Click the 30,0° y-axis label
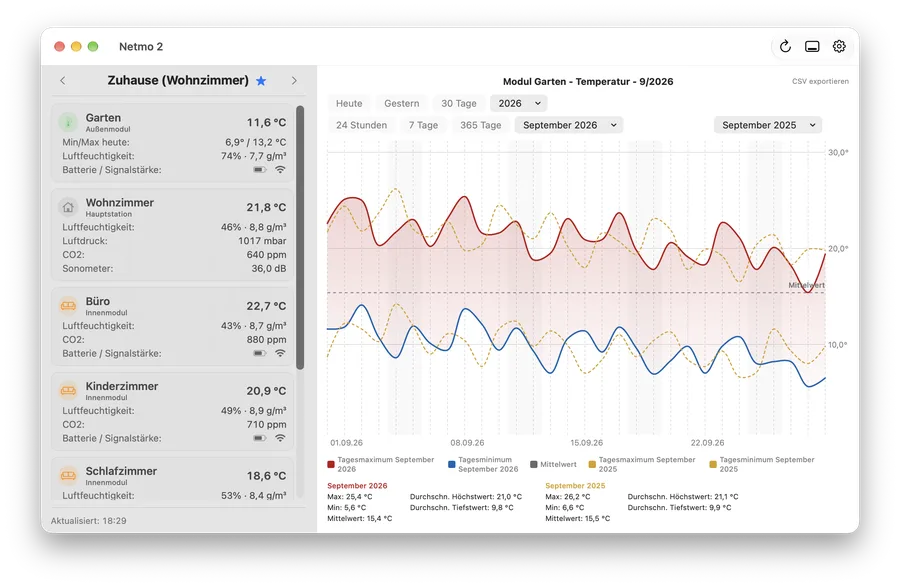The height and width of the screenshot is (587, 900). tap(838, 153)
